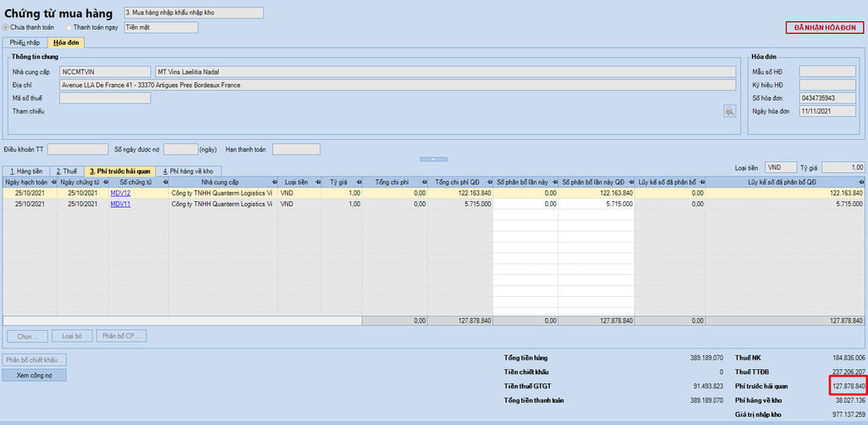Click Tổng chi phí QĐ cell of MDV12 row
Viewport: 868px width, 425px height.
pyautogui.click(x=460, y=193)
